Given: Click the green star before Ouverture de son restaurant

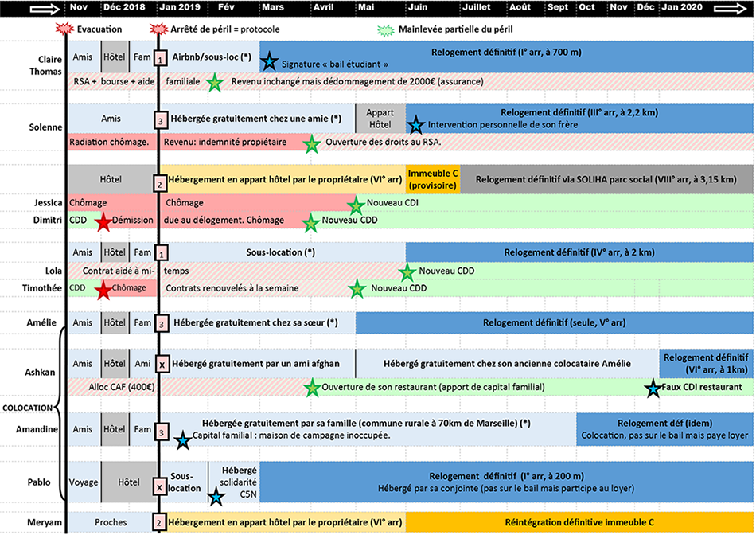Looking at the screenshot, I should pos(314,388).
